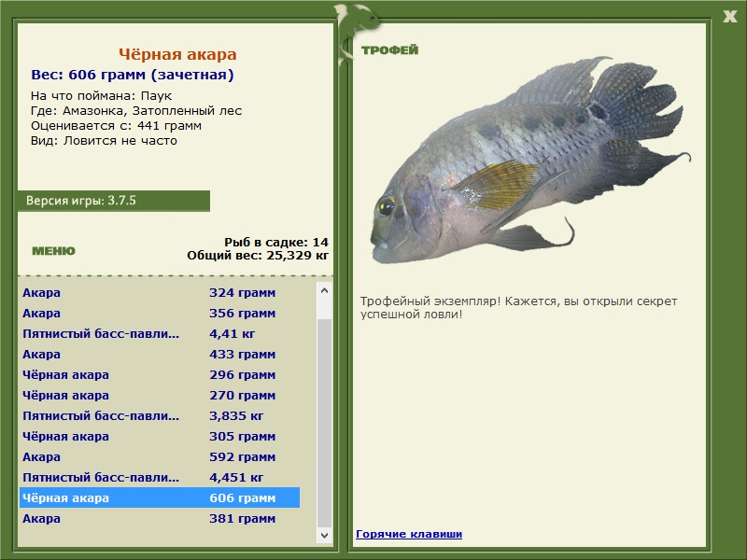Select Акара 324 грамм row
The width and height of the screenshot is (747, 560).
[x=160, y=292]
